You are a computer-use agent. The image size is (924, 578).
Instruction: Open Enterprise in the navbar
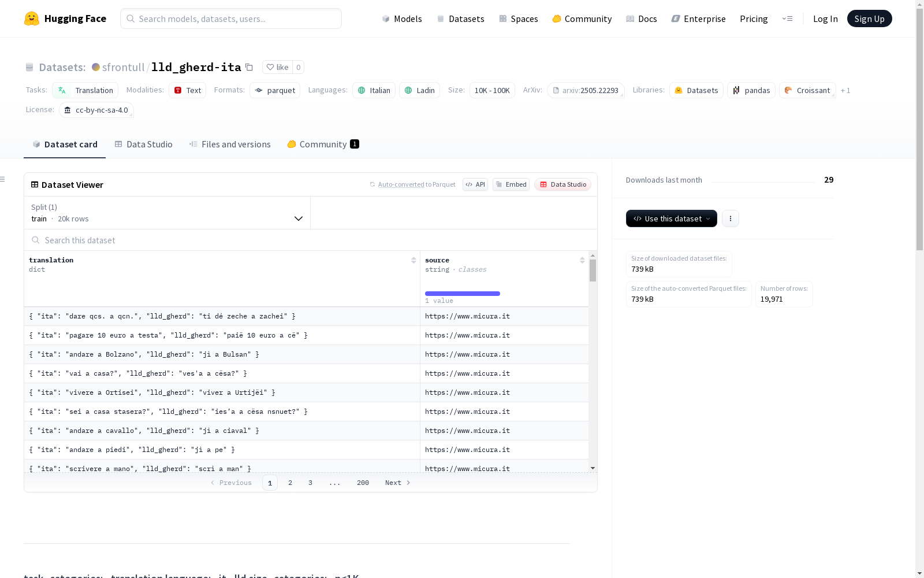pos(699,18)
